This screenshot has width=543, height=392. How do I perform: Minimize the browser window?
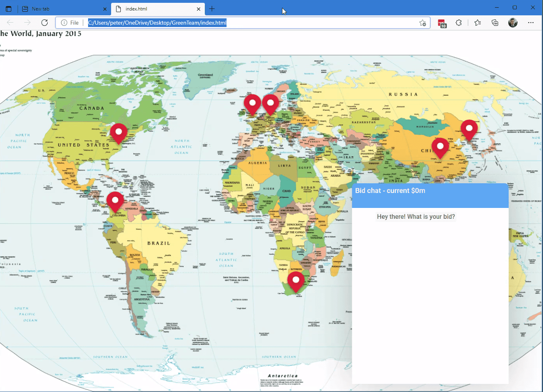(497, 8)
